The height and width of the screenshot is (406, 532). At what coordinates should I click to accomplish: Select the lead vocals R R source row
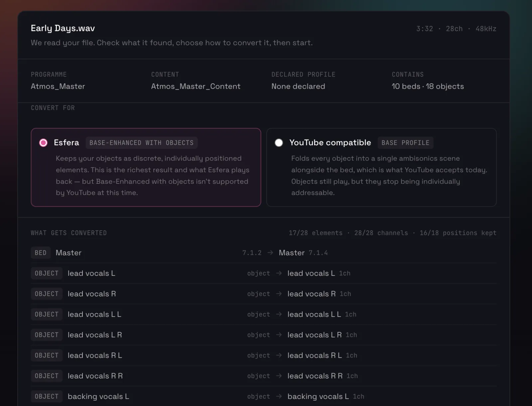coord(95,376)
